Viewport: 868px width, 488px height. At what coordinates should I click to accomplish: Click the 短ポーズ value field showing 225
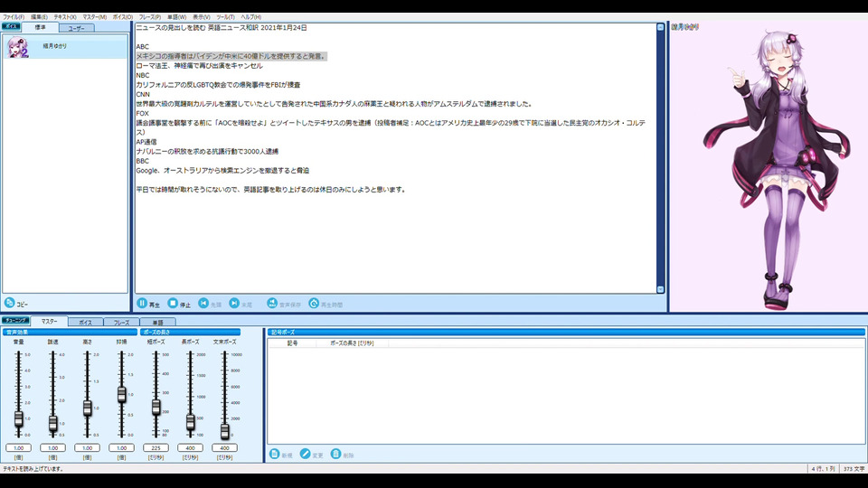pos(156,447)
